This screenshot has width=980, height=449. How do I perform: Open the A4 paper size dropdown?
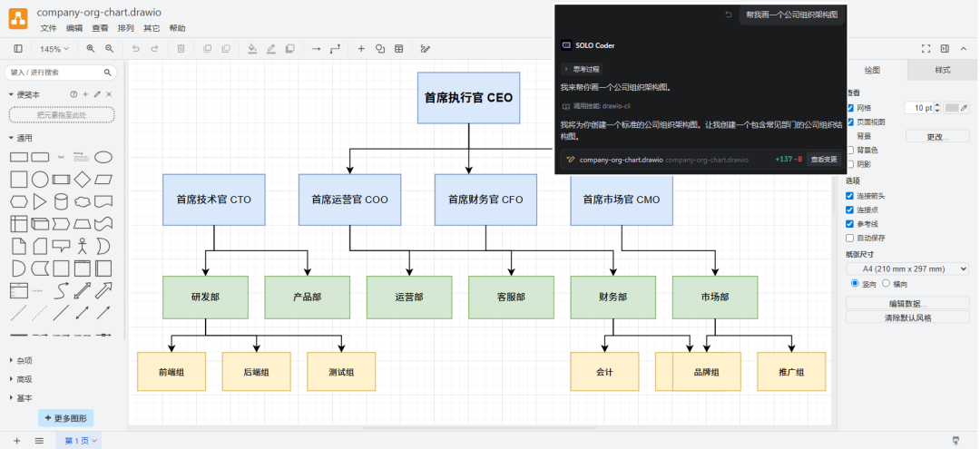907,268
